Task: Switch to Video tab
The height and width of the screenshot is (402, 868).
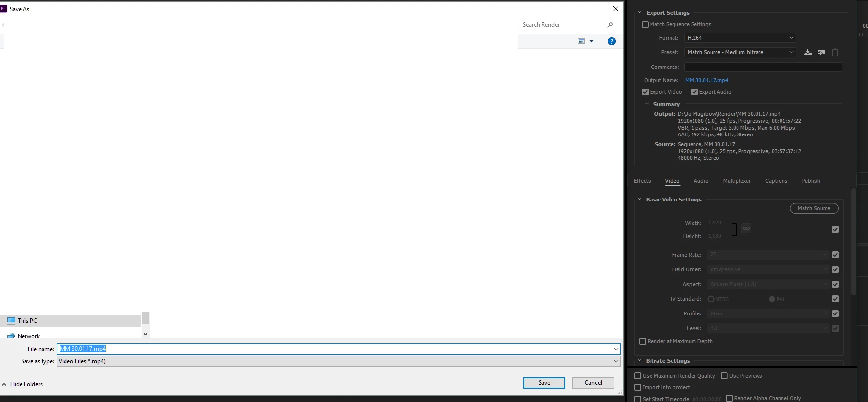Action: [x=672, y=181]
